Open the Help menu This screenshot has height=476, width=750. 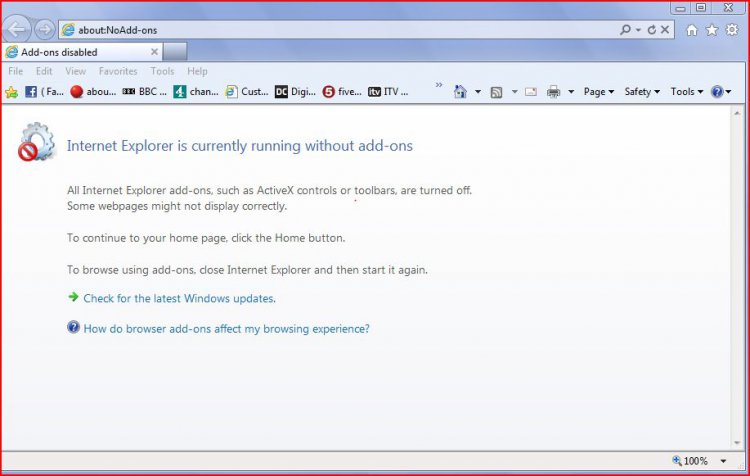point(197,71)
